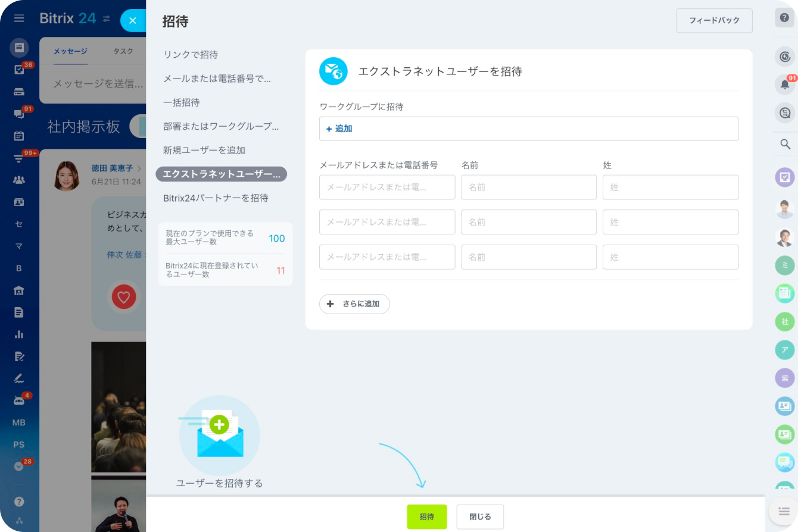Open the Calendar icon in left sidebar
This screenshot has height=532, width=798.
click(x=19, y=135)
